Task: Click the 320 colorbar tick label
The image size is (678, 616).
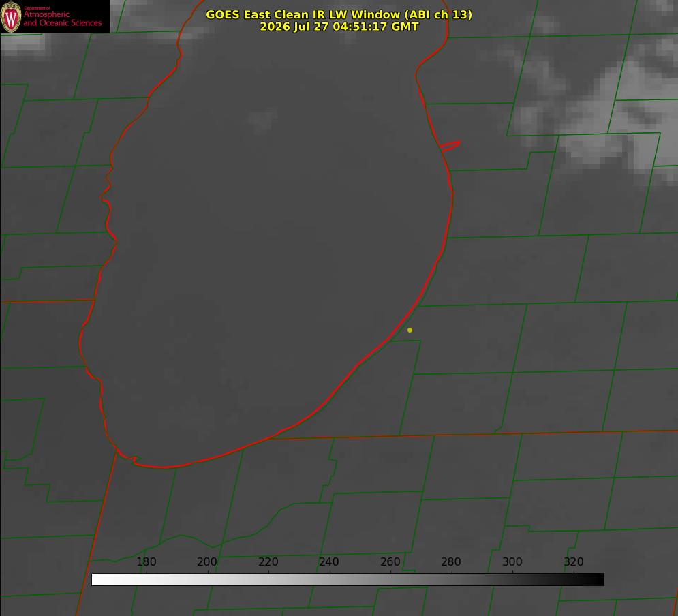Action: [x=574, y=561]
